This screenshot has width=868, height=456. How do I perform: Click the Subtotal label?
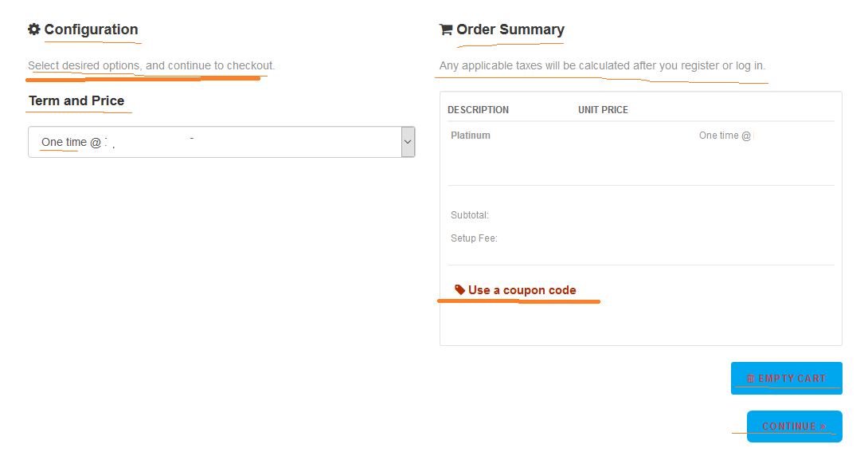click(x=469, y=215)
